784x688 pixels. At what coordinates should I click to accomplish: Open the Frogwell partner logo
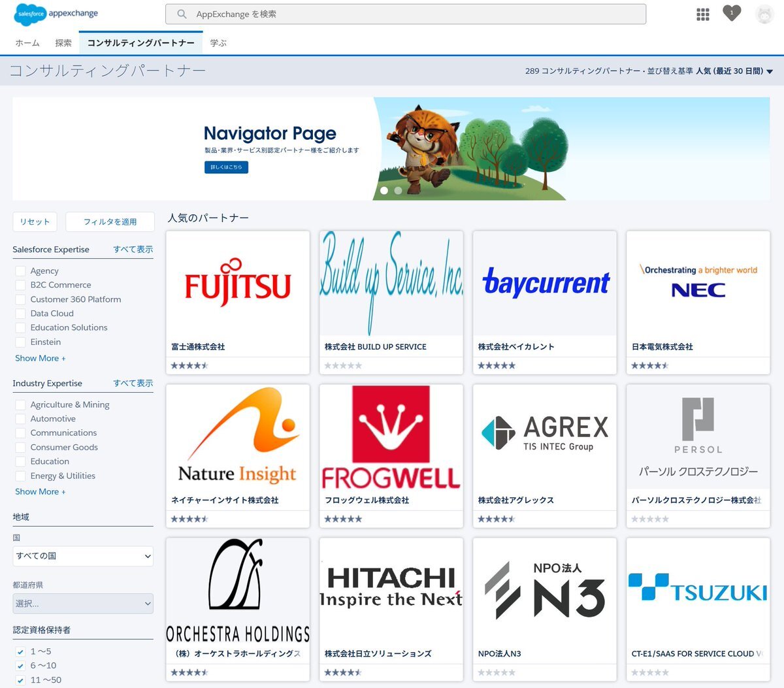pyautogui.click(x=391, y=437)
